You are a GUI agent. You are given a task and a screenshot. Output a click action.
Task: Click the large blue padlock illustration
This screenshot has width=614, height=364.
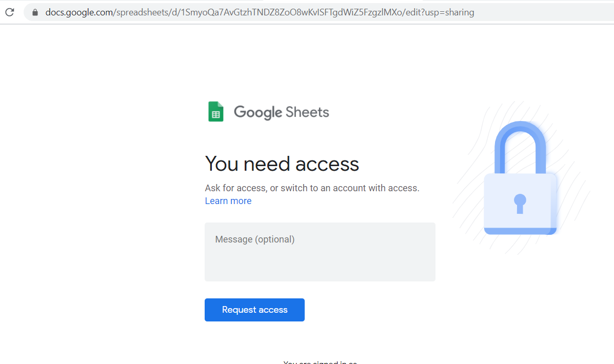point(520,178)
